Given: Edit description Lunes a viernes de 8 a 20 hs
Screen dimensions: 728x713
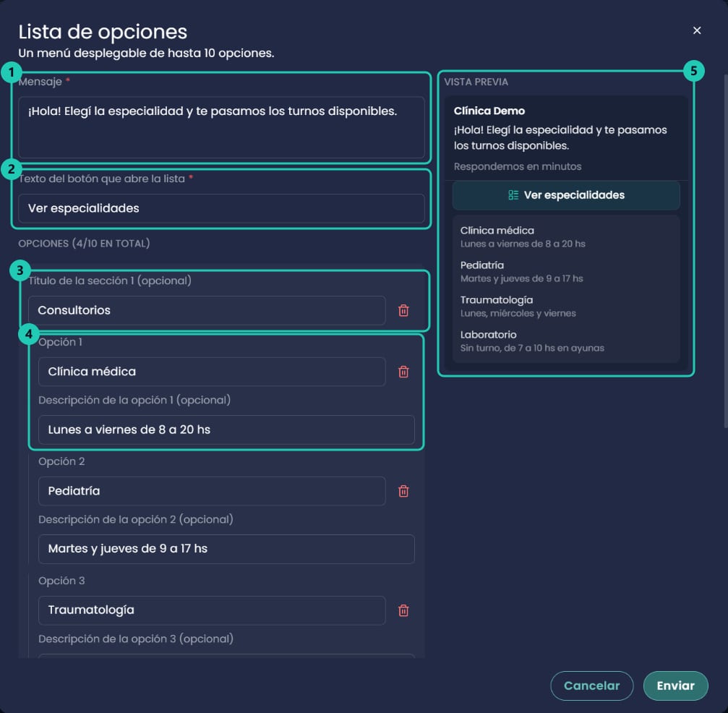Looking at the screenshot, I should (x=226, y=430).
